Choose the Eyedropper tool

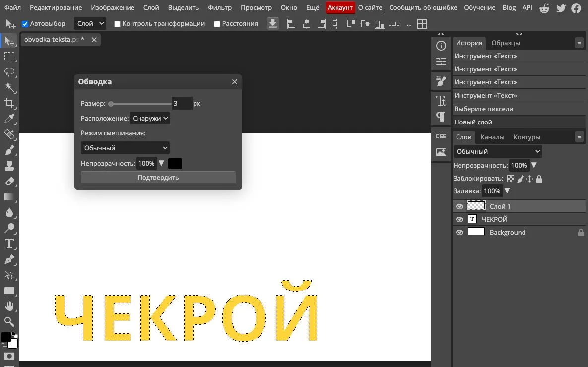pos(9,119)
